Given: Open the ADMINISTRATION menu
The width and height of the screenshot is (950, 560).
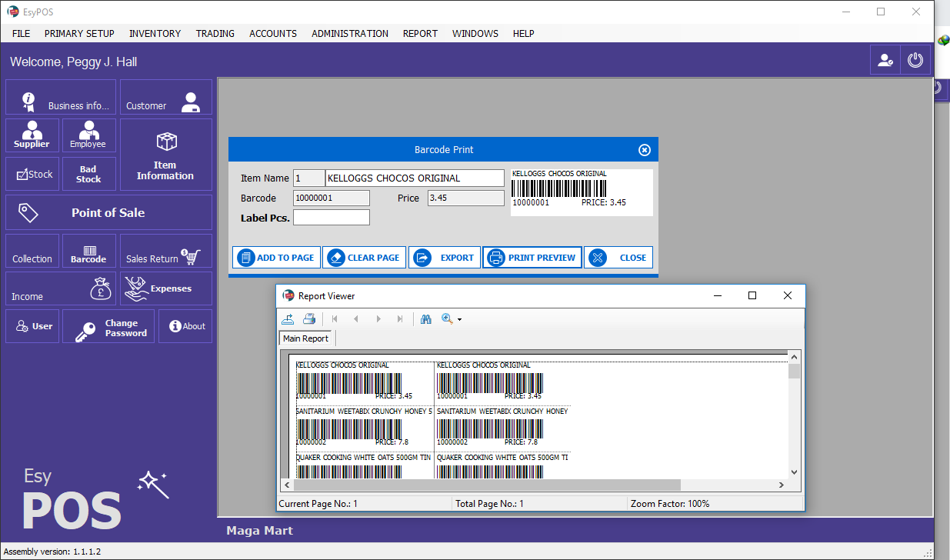Looking at the screenshot, I should point(350,34).
